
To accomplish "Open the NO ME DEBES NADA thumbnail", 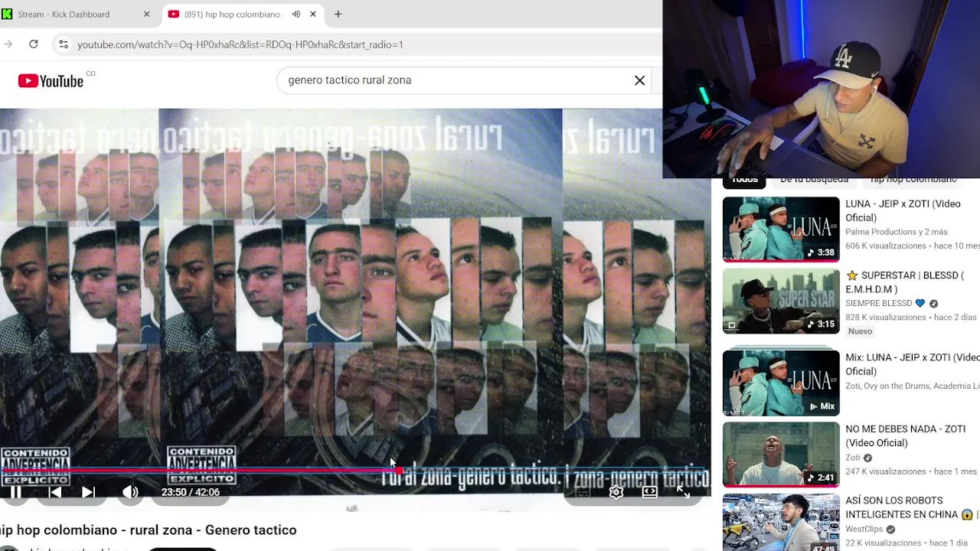I will [781, 455].
